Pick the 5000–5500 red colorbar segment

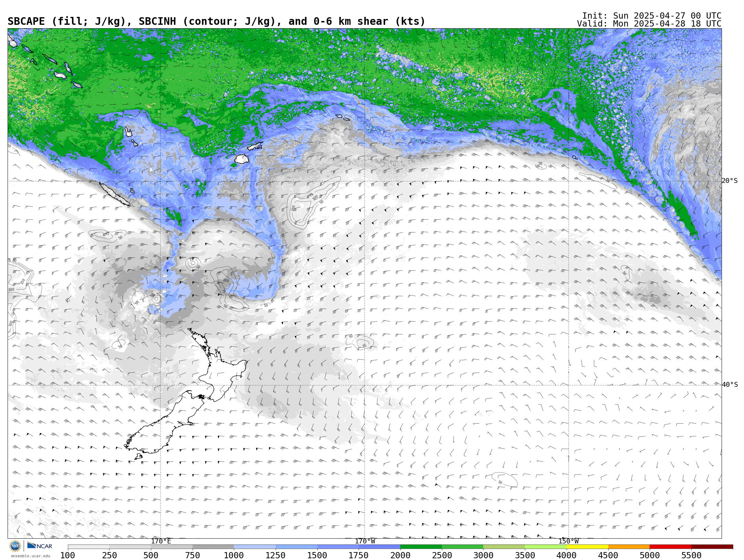[670, 547]
